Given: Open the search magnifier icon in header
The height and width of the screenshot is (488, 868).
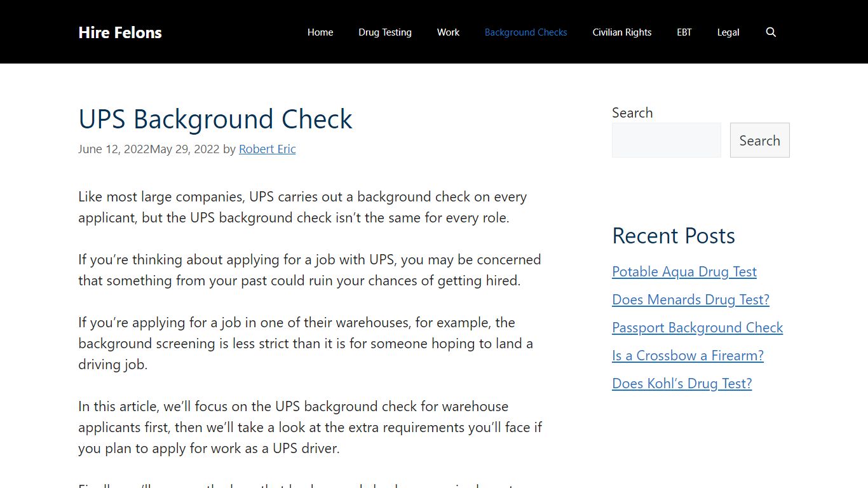Looking at the screenshot, I should (771, 32).
